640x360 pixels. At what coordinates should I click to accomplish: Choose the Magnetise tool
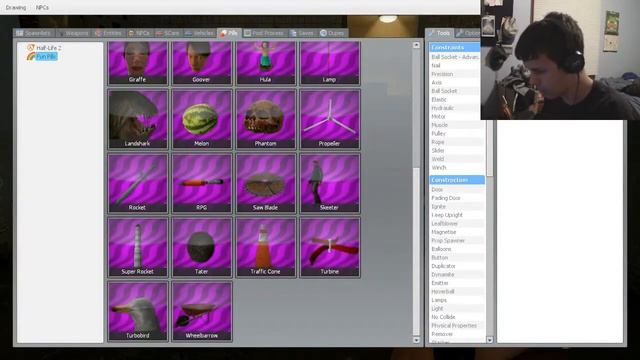tap(457, 232)
